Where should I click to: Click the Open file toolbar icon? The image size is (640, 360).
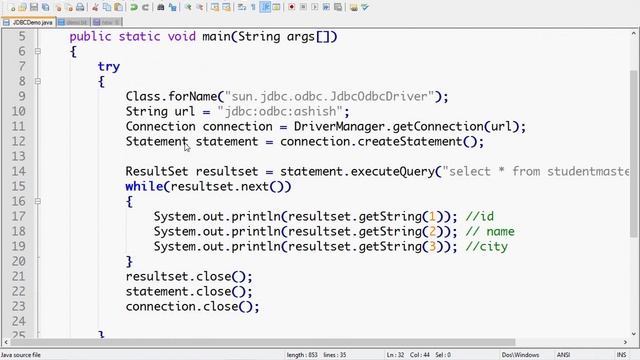22,7
